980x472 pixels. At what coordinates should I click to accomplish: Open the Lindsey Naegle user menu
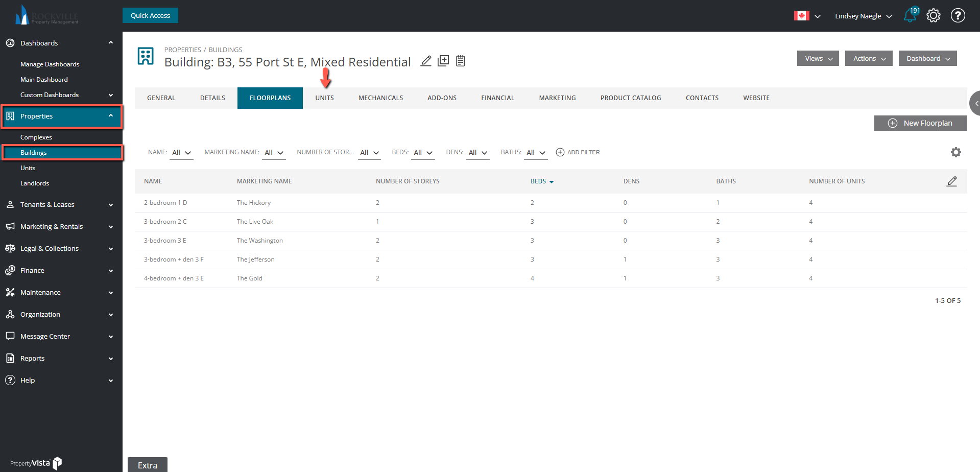[863, 16]
